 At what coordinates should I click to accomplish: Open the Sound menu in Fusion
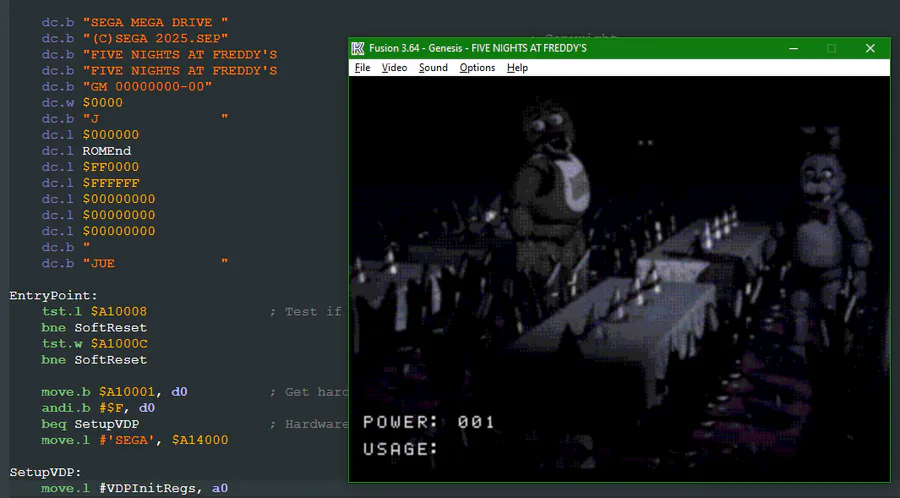pyautogui.click(x=433, y=68)
